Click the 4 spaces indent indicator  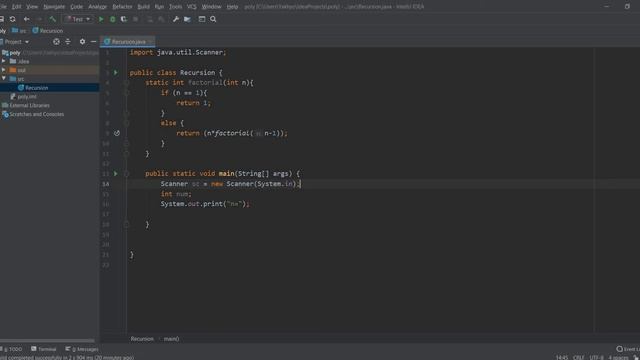point(618,357)
